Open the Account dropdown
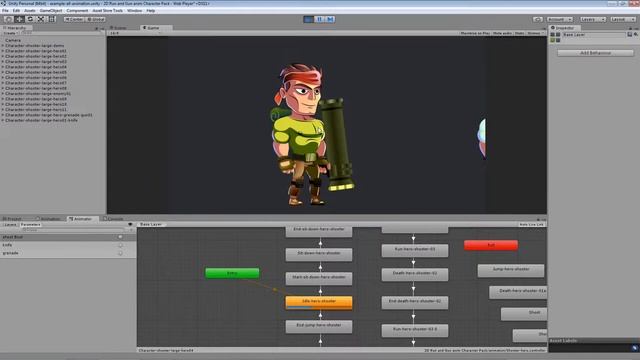 (x=560, y=19)
